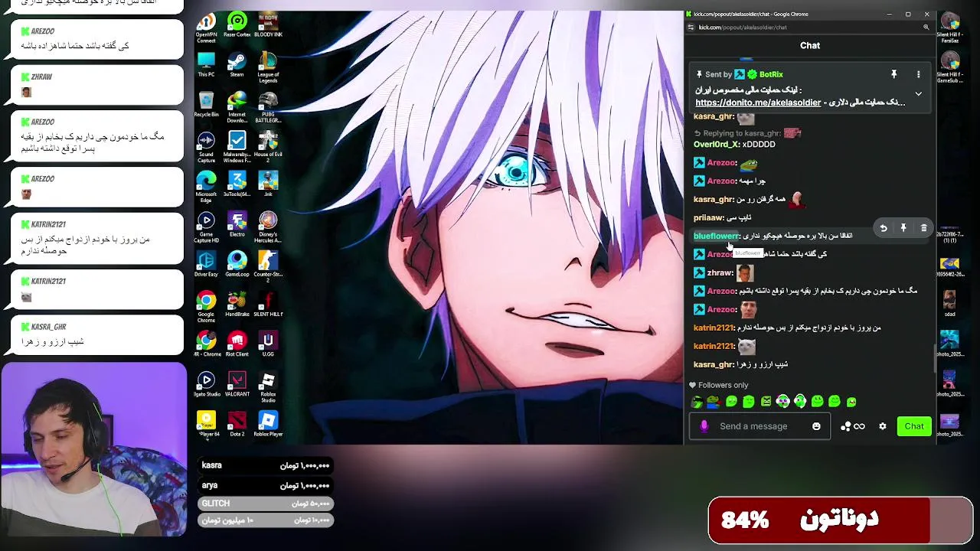Screen dimensions: 980x551
Task: Select the Dota 2 desktop icon
Action: pos(237,423)
